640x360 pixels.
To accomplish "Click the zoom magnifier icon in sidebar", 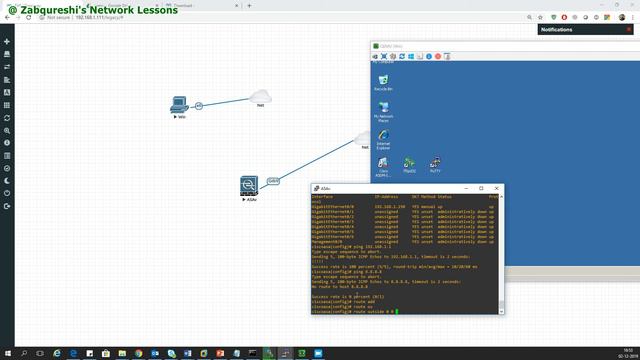I will click(x=7, y=131).
